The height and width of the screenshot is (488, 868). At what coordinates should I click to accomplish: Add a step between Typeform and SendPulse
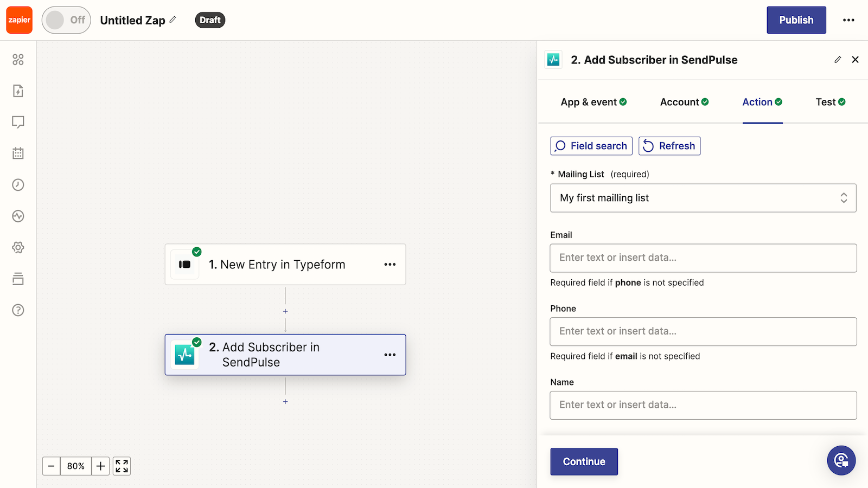285,311
